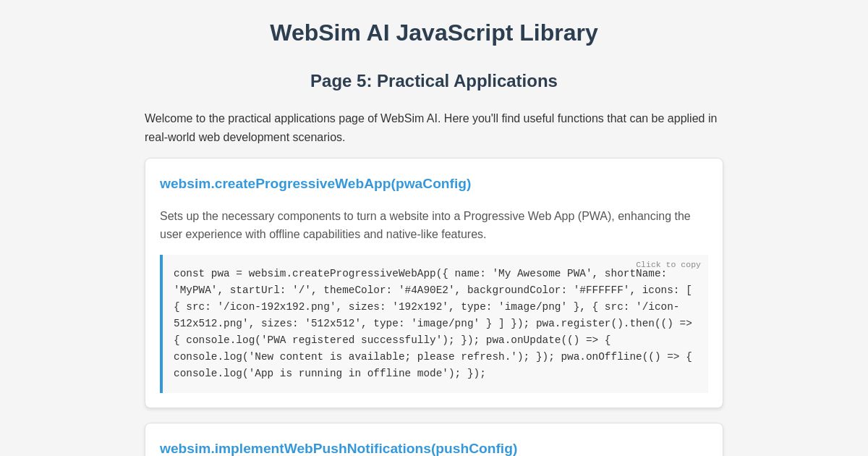Click the page title 'WebSim AI JavaScript Library'
Viewport: 868px width, 456px height.
click(x=434, y=33)
